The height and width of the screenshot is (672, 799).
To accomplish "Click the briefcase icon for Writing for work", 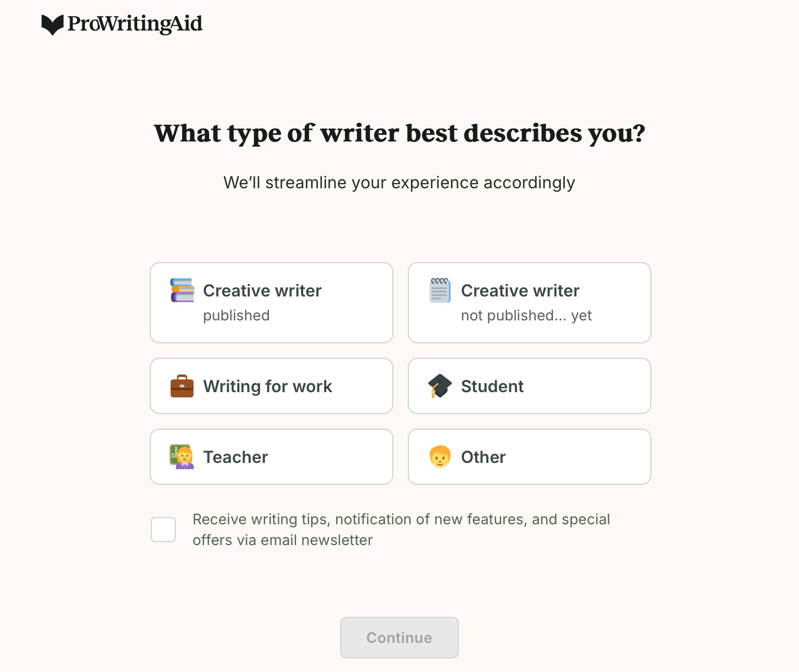I will point(181,386).
